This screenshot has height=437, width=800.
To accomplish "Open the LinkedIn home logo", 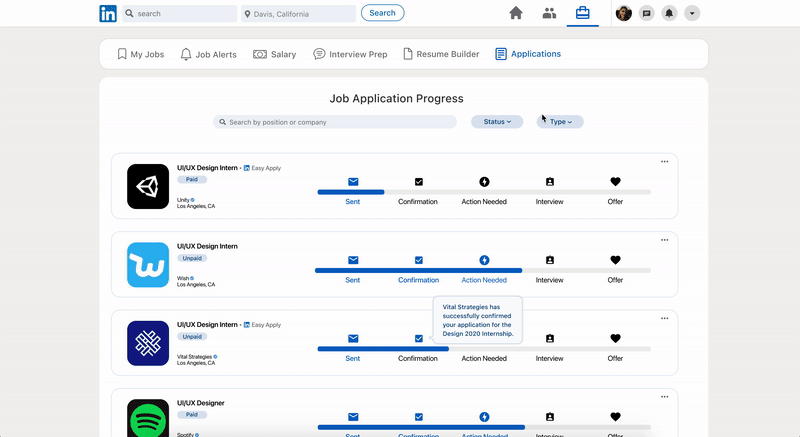I will click(x=108, y=13).
